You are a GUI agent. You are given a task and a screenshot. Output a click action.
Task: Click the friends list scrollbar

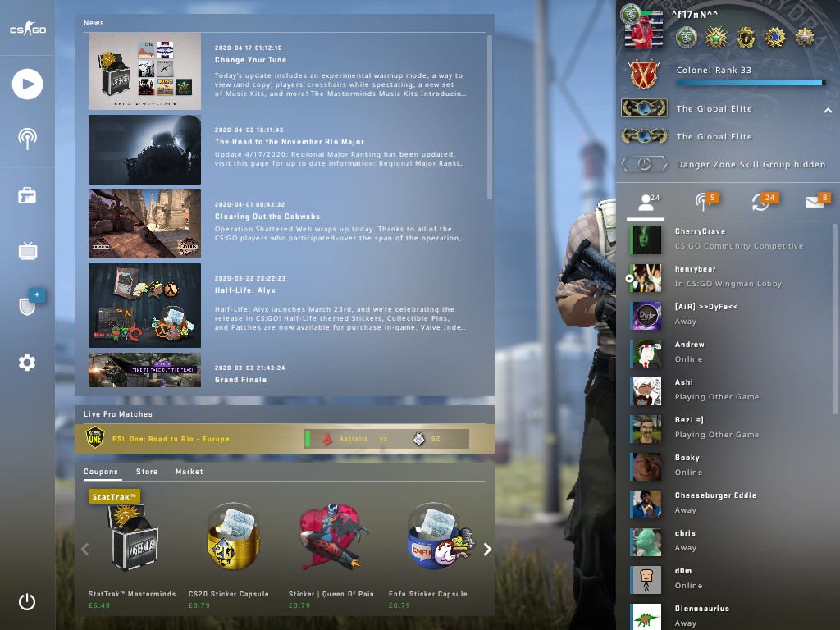834,319
